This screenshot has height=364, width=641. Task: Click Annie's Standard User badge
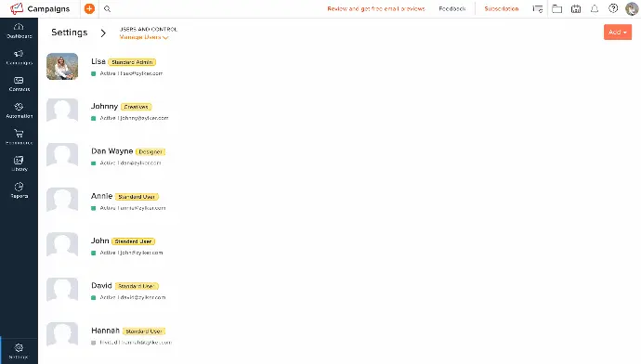pyautogui.click(x=137, y=197)
